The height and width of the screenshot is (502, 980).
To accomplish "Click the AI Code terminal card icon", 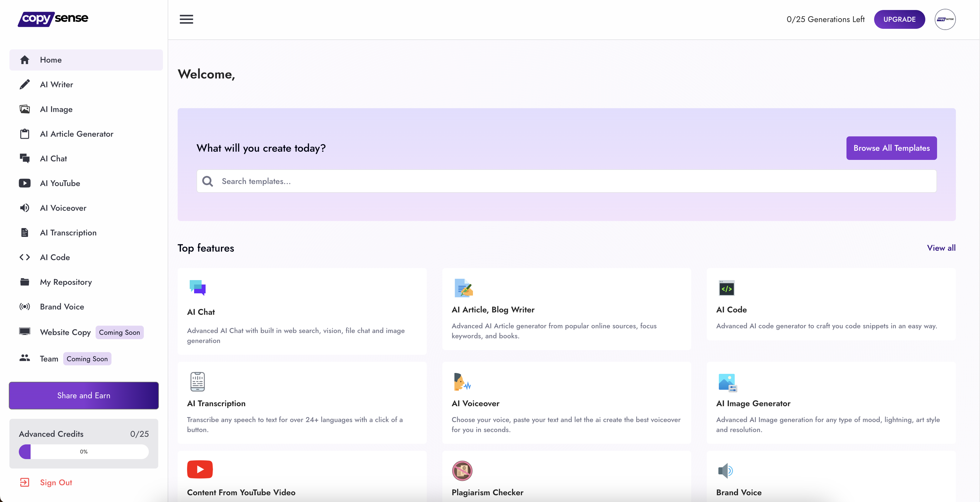I will click(726, 288).
